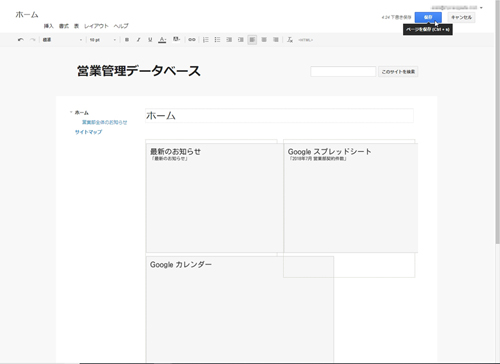
Task: Toggle underline formatting
Action: click(x=150, y=40)
